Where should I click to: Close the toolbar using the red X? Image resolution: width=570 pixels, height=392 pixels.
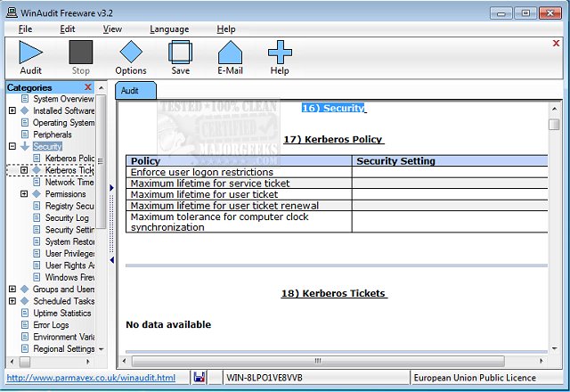[556, 43]
